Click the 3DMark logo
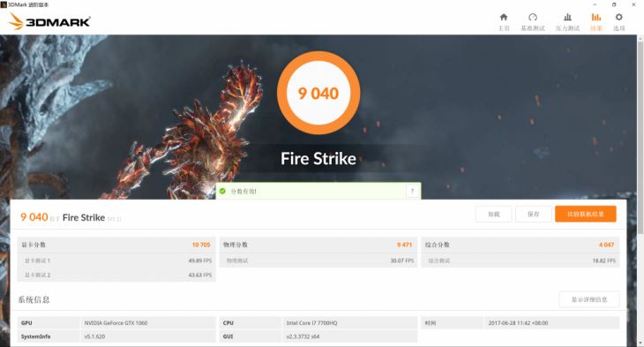 49,21
